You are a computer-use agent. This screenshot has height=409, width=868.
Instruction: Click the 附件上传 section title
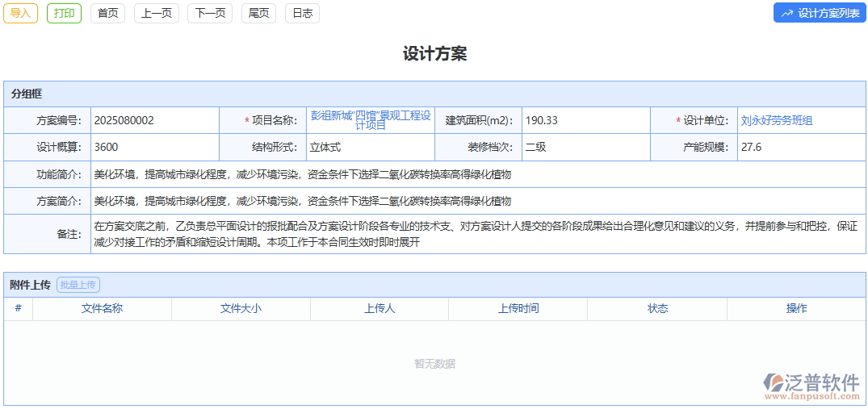(x=31, y=286)
